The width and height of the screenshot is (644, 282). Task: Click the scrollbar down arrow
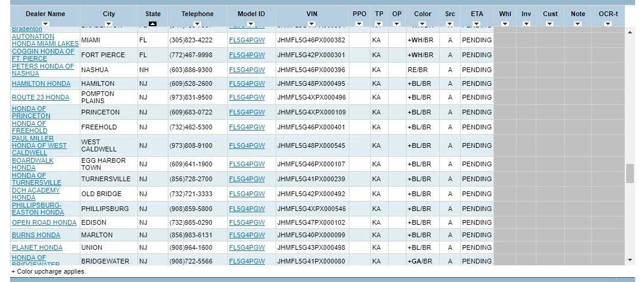pyautogui.click(x=630, y=260)
